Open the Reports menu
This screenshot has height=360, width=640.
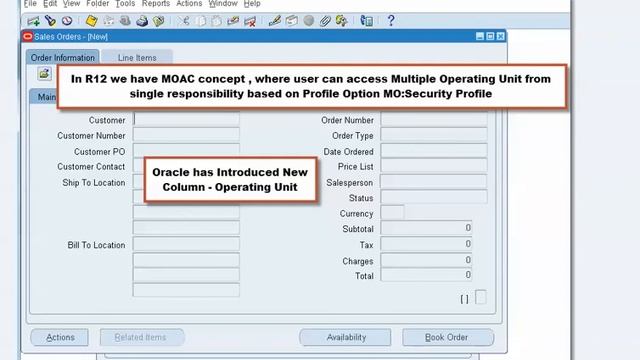[156, 4]
